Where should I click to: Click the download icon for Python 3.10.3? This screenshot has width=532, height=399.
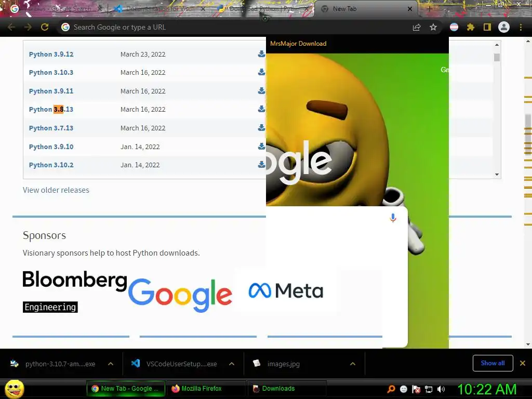261,72
